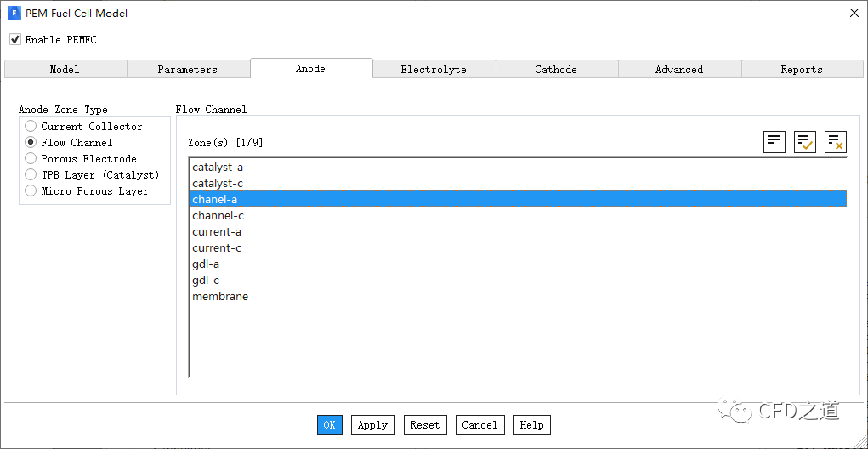Viewport: 868px width, 449px height.
Task: Open the Parameters tab
Action: click(188, 69)
